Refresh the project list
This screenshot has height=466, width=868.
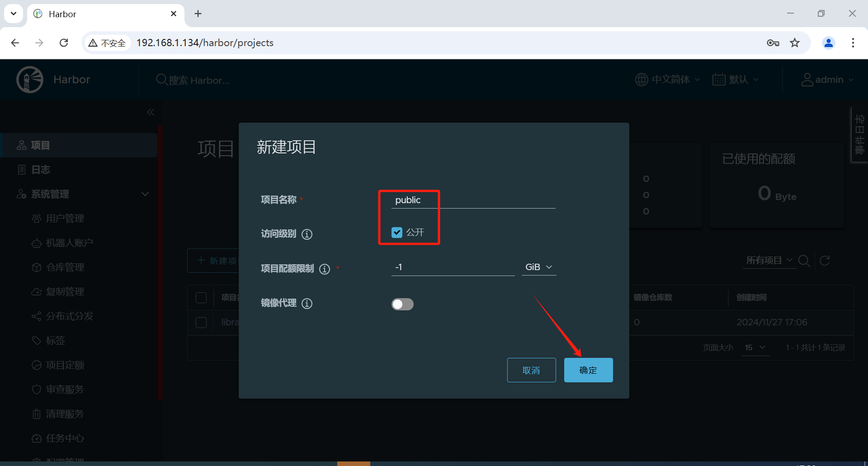(x=825, y=261)
